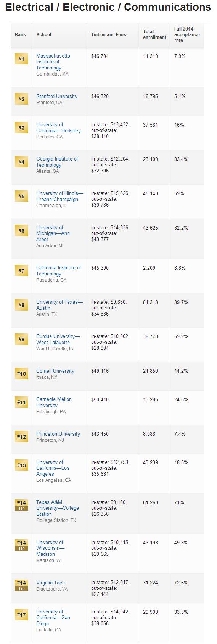Open Carnegie Mellon University link
Viewport: 217px width, 644px height.
pyautogui.click(x=54, y=402)
